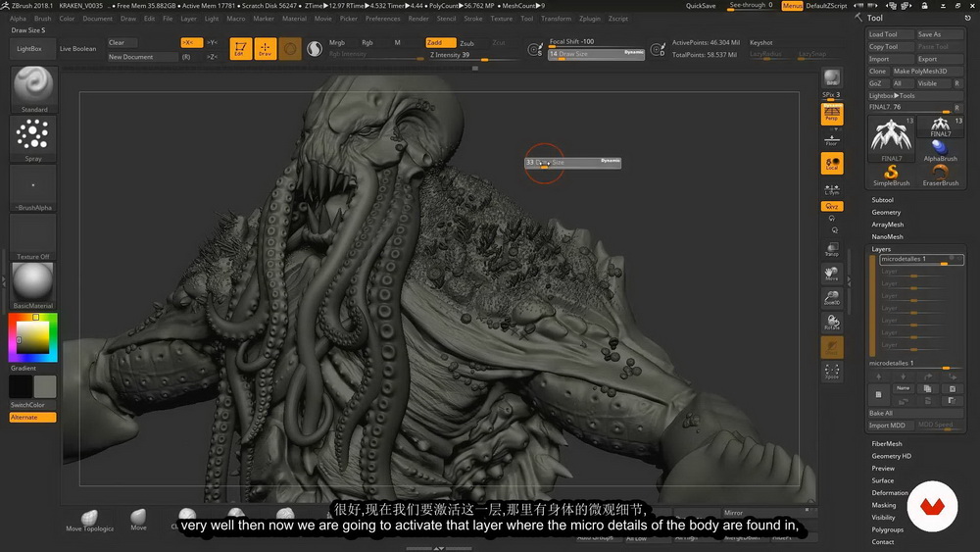Click the Move canvas icon
The height and width of the screenshot is (552, 980).
pos(832,274)
